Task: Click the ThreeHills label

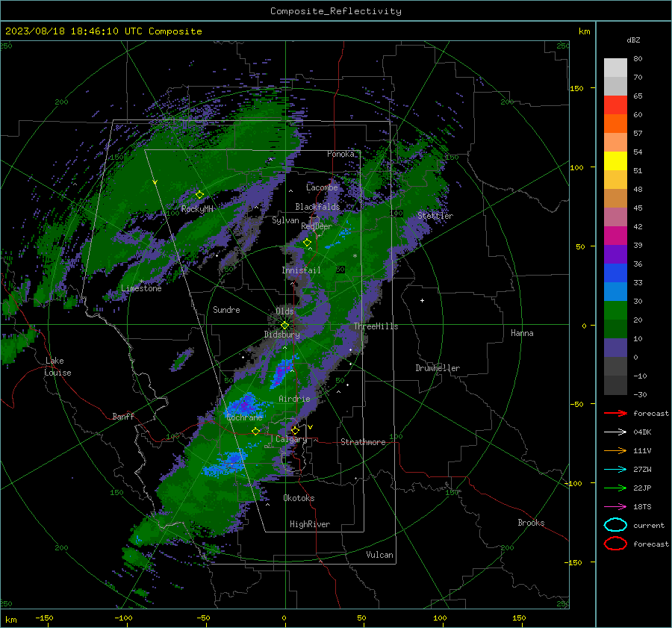Action: coord(376,326)
